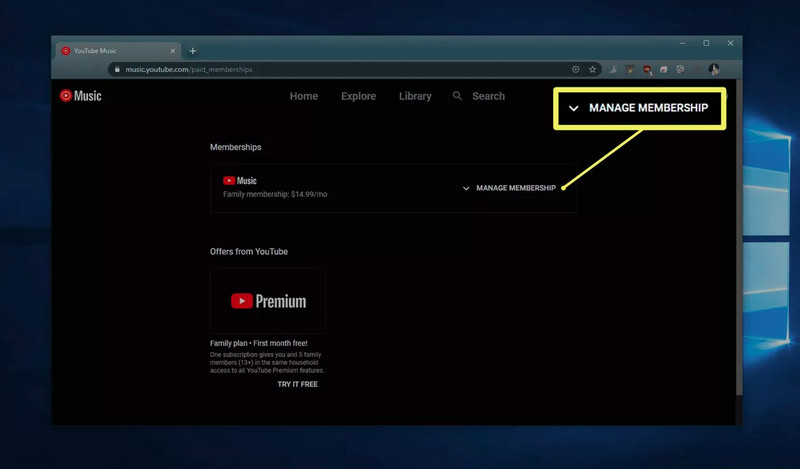Click the YouTube Music logo in header
This screenshot has width=800, height=469.
pos(81,95)
